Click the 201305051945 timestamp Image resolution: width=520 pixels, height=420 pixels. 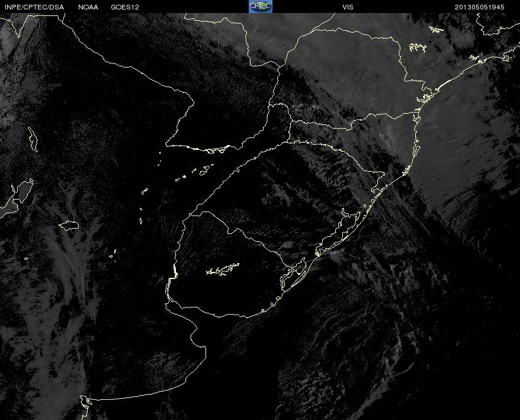point(480,7)
